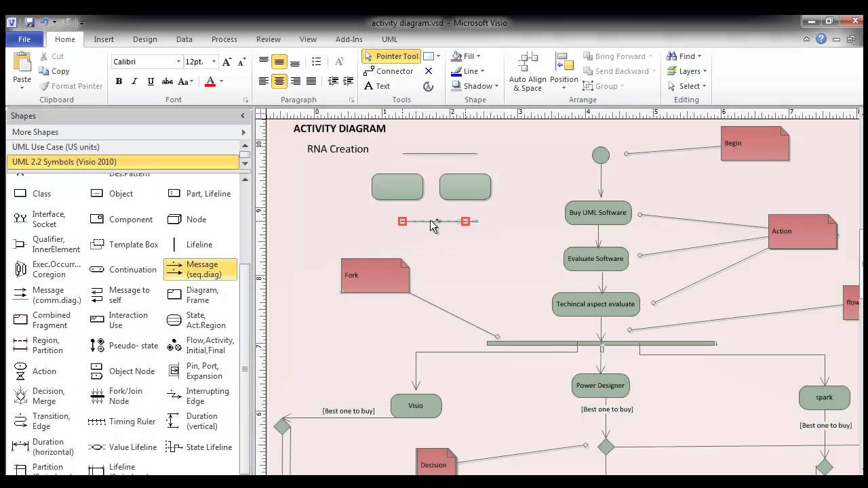The image size is (868, 488).
Task: Click the increase indent icon
Action: pyautogui.click(x=349, y=81)
